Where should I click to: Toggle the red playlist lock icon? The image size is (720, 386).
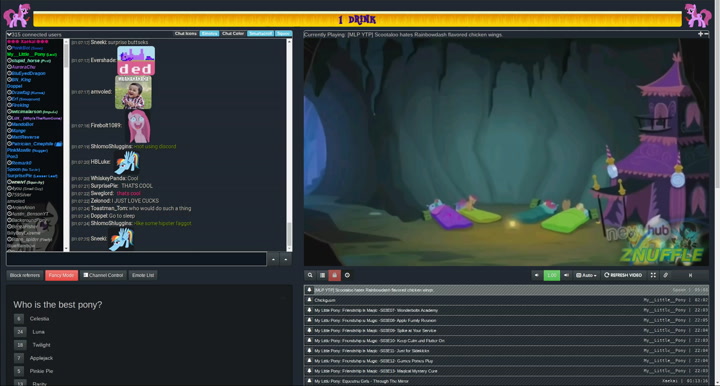(335, 275)
